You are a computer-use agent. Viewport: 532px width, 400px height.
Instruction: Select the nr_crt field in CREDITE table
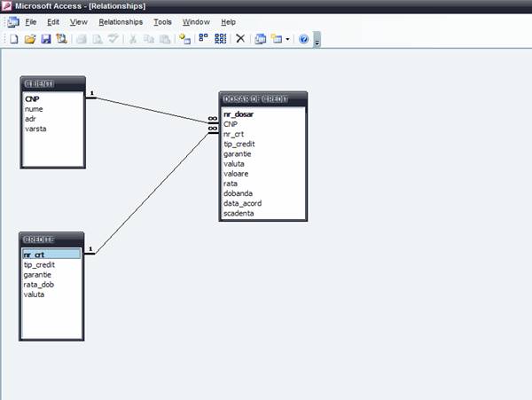[x=35, y=255]
